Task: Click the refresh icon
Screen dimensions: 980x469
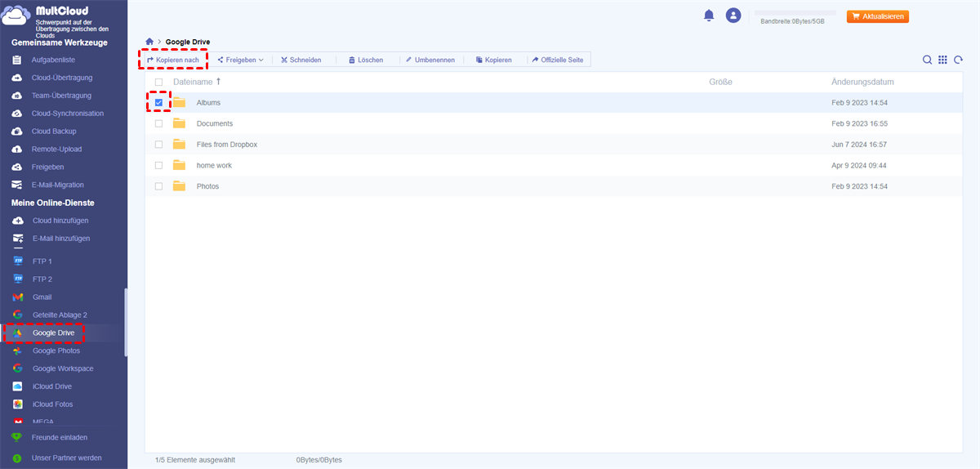Action: click(958, 60)
